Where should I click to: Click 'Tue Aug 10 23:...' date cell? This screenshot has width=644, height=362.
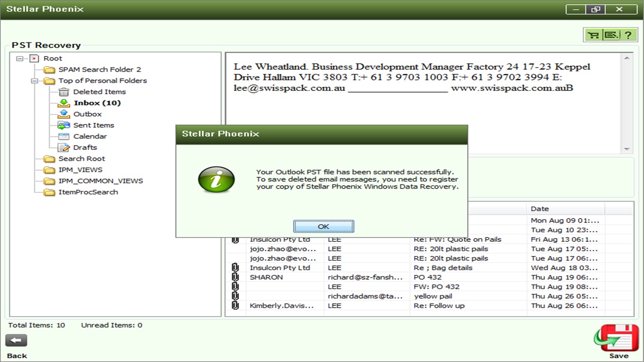[564, 230]
